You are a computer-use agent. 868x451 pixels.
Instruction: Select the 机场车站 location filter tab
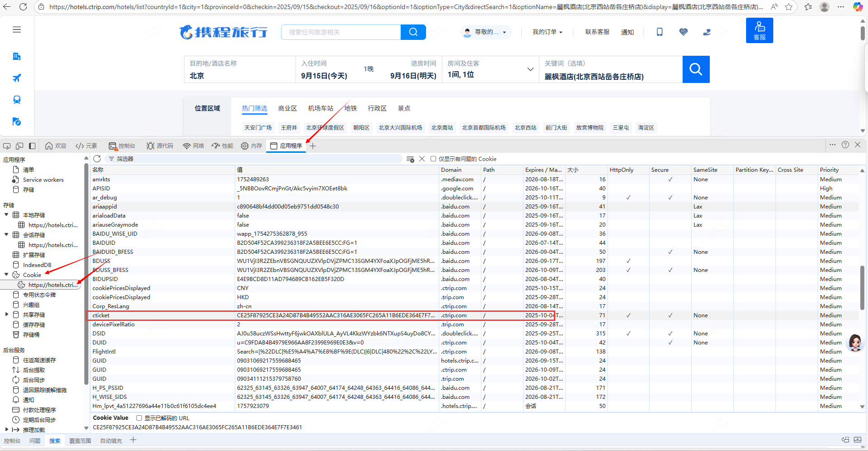[320, 108]
